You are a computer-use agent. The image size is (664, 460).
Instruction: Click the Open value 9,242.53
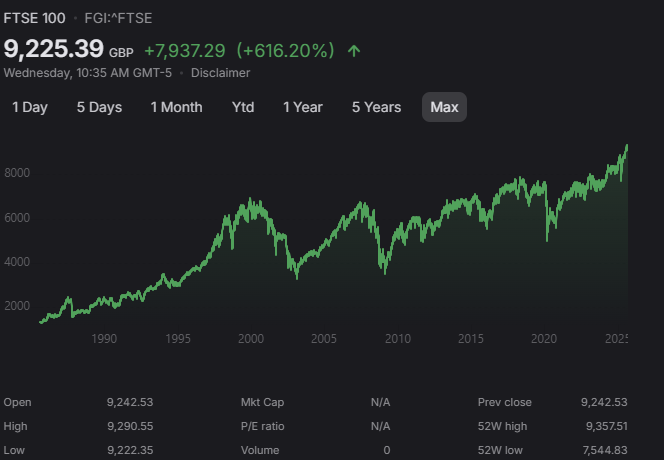[130, 402]
